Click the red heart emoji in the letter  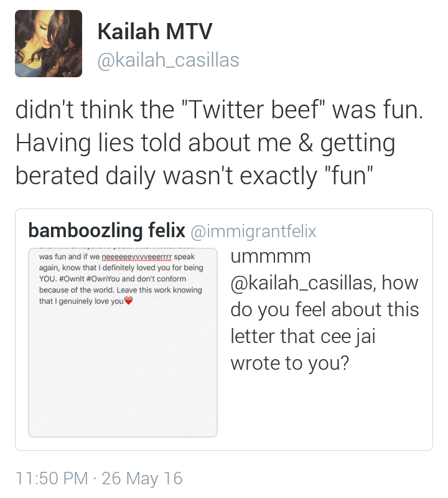128,301
